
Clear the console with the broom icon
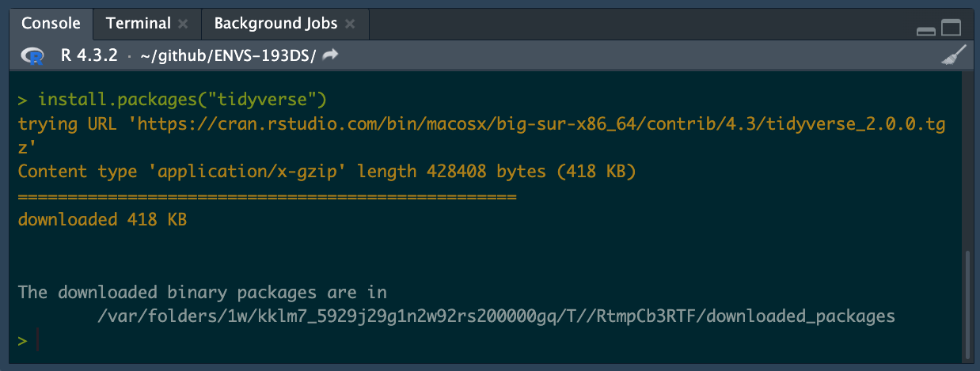click(953, 55)
